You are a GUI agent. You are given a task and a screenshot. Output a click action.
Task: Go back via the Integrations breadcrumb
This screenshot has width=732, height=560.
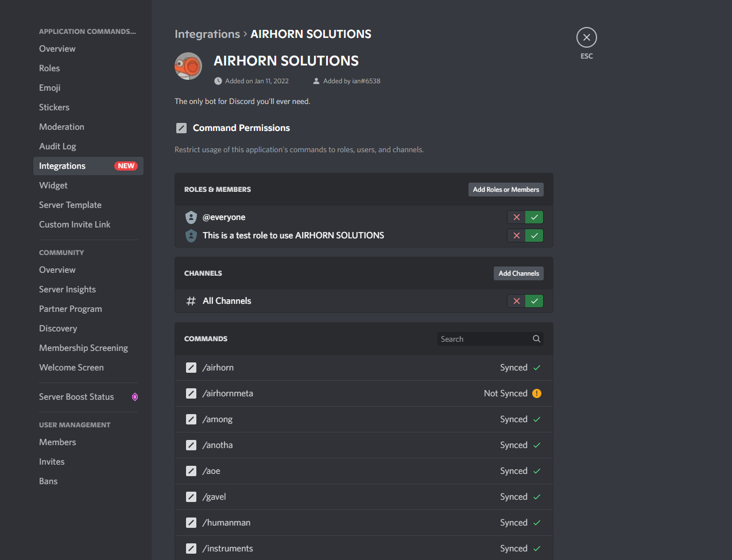[207, 34]
